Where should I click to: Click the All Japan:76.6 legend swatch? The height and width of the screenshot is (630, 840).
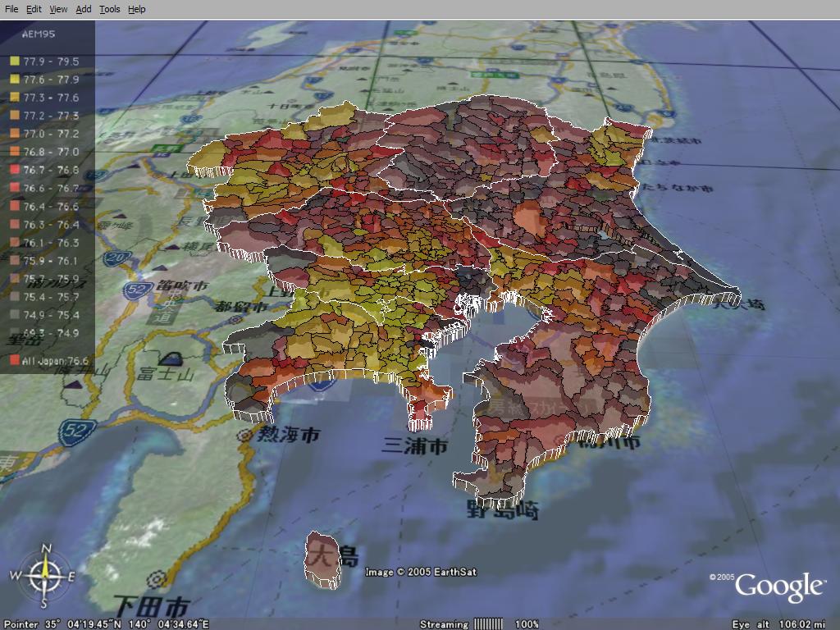pos(14,360)
